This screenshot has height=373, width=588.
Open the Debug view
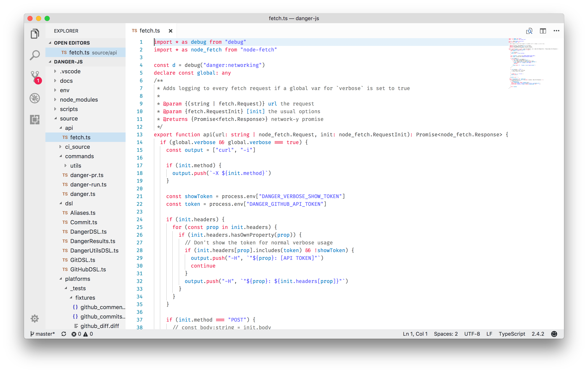pyautogui.click(x=35, y=98)
